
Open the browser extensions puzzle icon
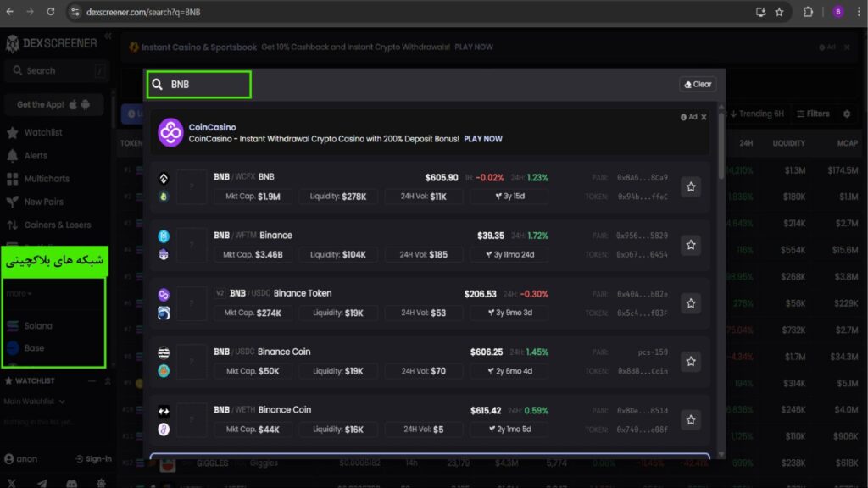tap(808, 12)
